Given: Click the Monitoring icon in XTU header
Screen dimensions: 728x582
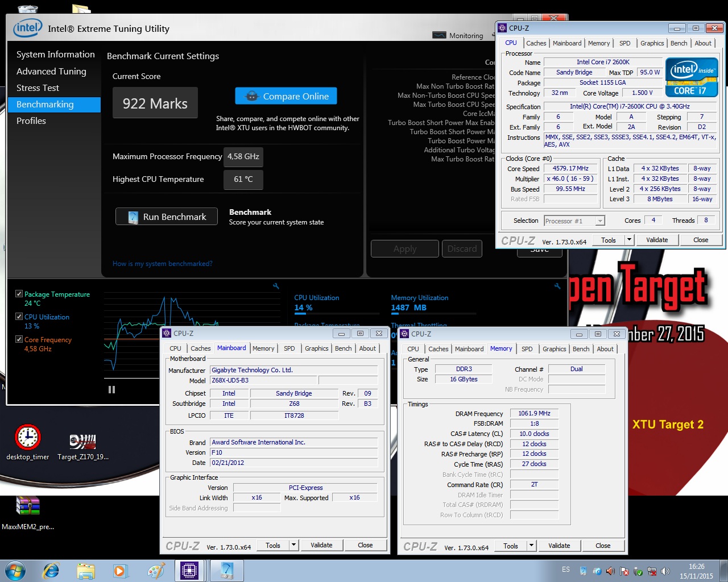Looking at the screenshot, I should click(439, 35).
